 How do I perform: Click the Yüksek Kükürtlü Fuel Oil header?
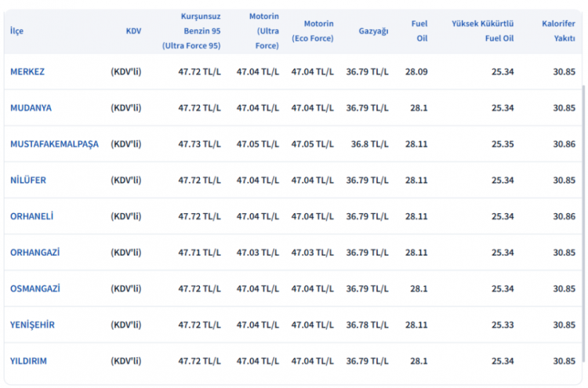(482, 31)
